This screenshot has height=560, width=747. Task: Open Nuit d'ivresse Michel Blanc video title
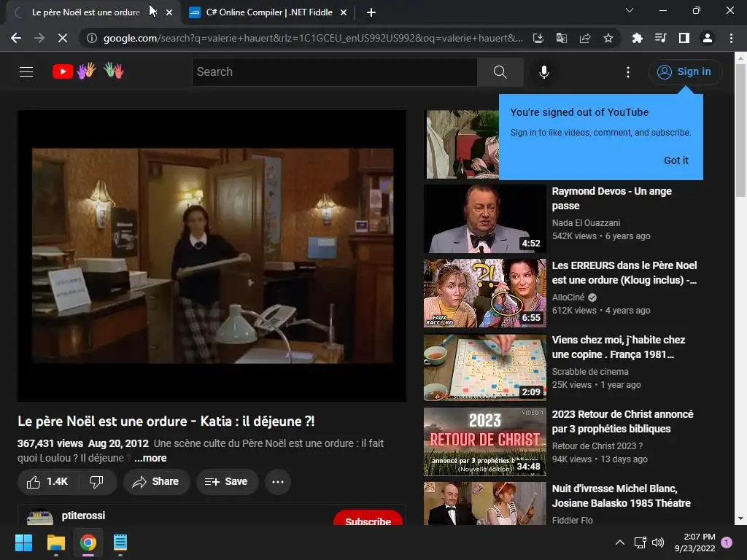coord(622,496)
